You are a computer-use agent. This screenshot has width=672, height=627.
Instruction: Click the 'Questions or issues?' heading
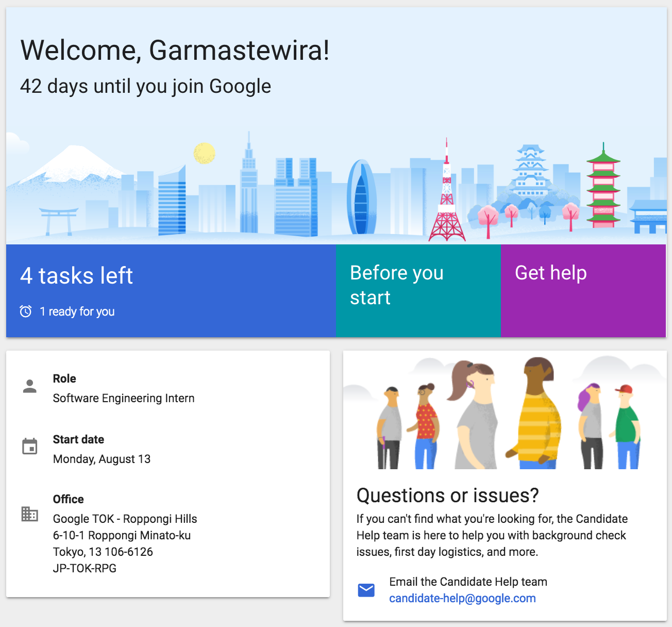pos(447,496)
